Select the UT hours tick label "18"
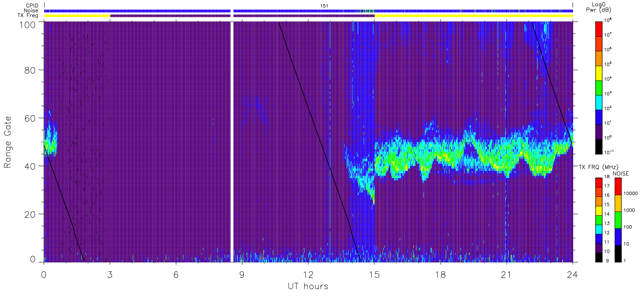644x297 pixels. 440,274
